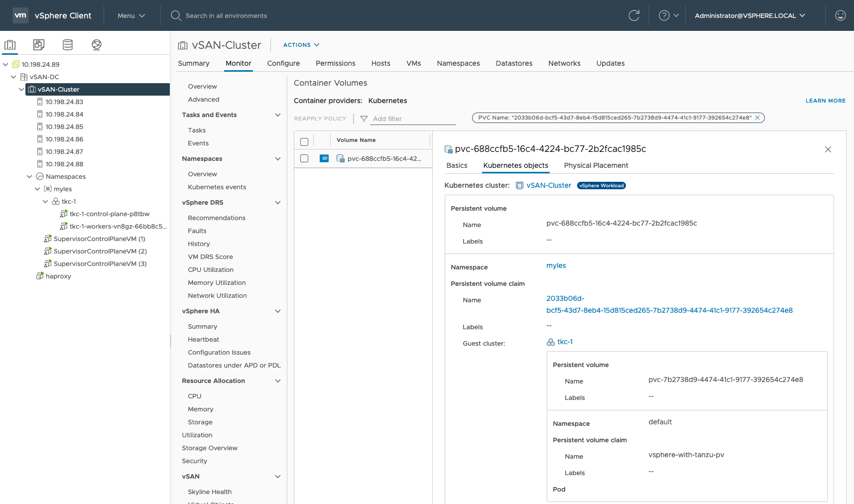Close the pvc-688ccfb5 details panel
Image resolution: width=854 pixels, height=504 pixels.
click(x=828, y=149)
